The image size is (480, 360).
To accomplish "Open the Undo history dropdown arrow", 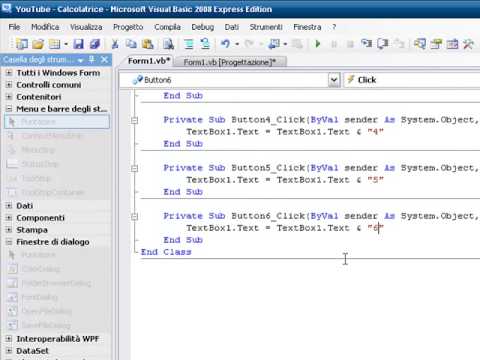I will coord(237,44).
